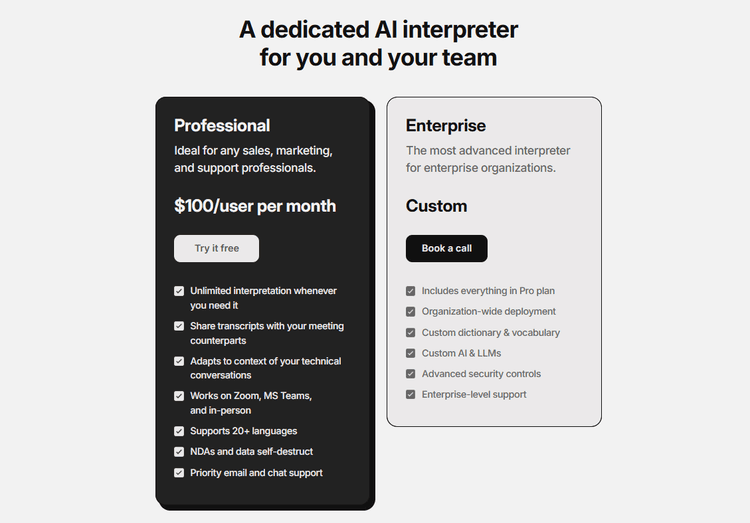Click the Custom pricing label
This screenshot has height=523, width=750.
pos(436,206)
